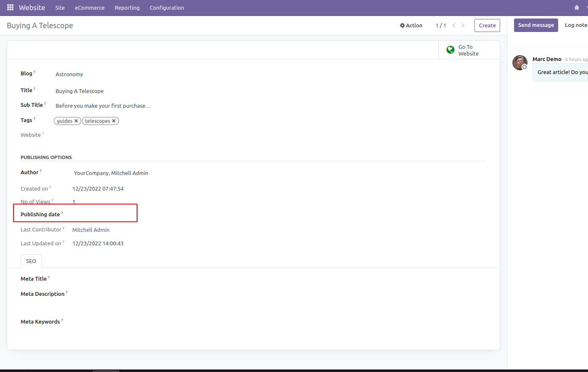Click the globe icon next to Go To Website
Image resolution: width=588 pixels, height=372 pixels.
point(450,50)
